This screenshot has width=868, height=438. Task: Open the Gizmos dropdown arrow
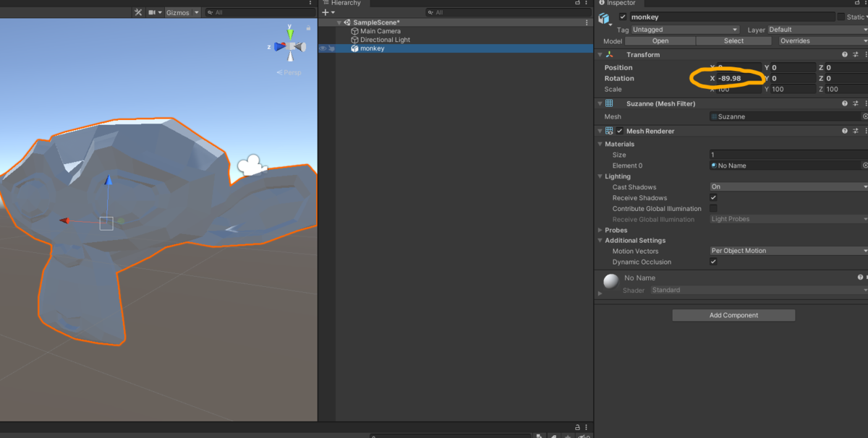point(196,12)
